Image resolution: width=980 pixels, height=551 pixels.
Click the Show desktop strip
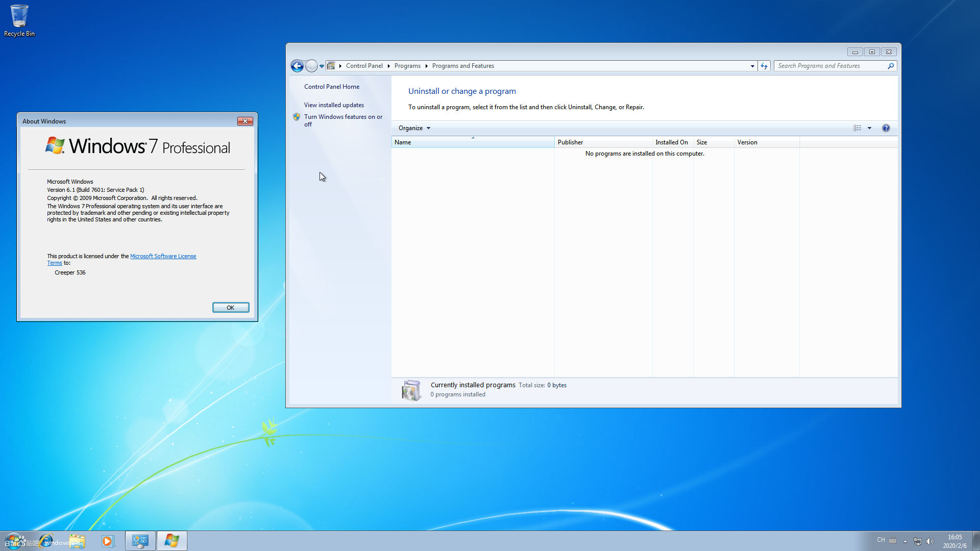(976, 541)
